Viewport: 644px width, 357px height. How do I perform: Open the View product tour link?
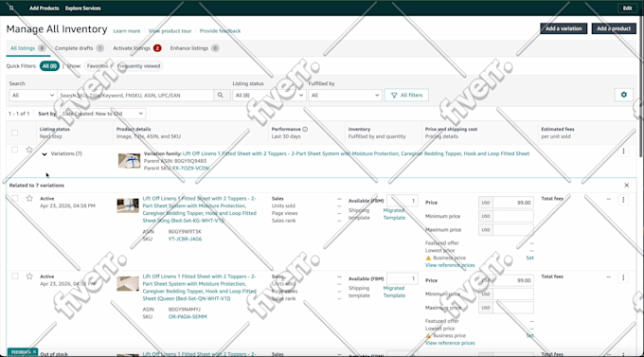pos(170,31)
